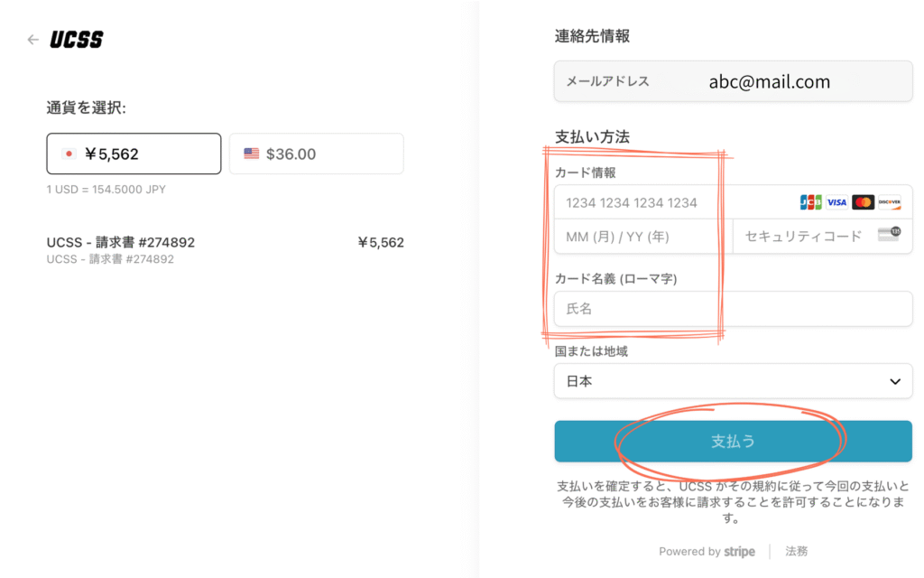The image size is (924, 578).
Task: Focus the セキュリティコード field
Action: tap(823, 237)
